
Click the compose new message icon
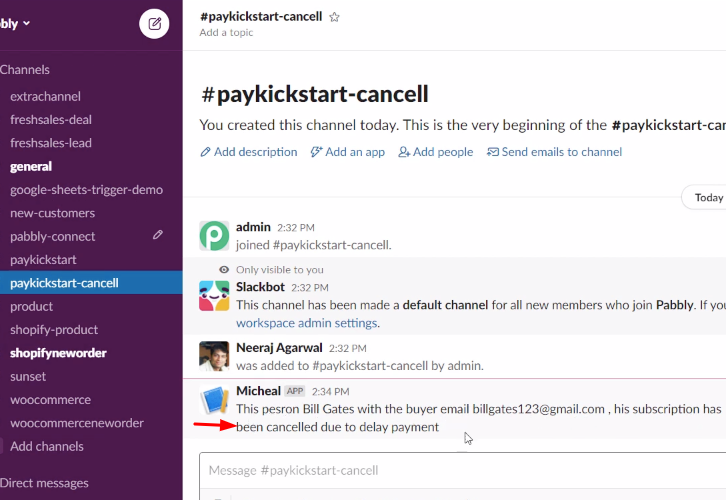pyautogui.click(x=154, y=24)
